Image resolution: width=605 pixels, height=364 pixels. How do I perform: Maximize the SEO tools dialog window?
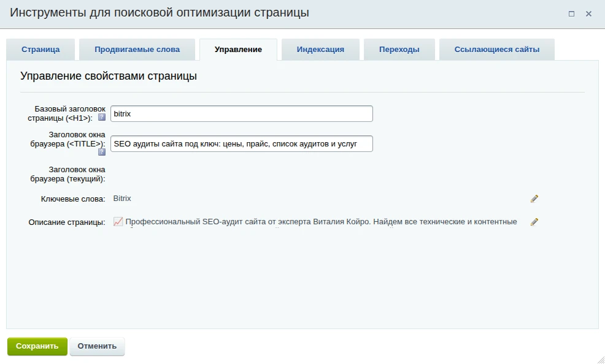(571, 13)
